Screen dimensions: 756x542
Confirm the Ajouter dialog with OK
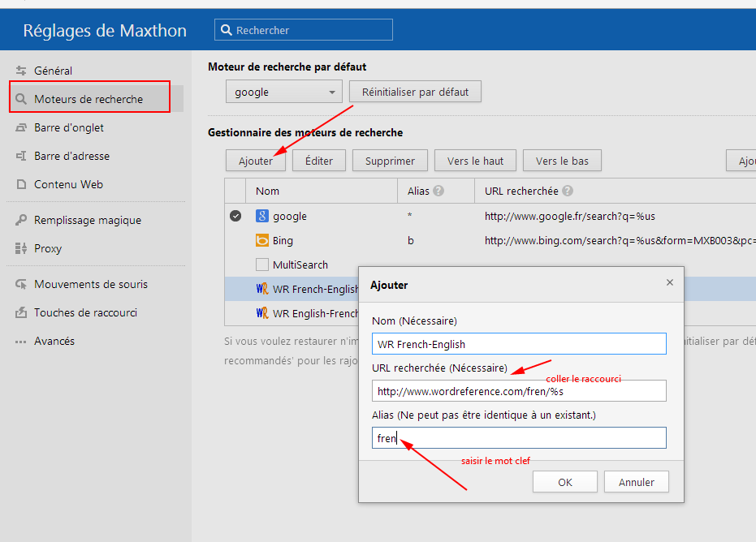[x=564, y=482]
